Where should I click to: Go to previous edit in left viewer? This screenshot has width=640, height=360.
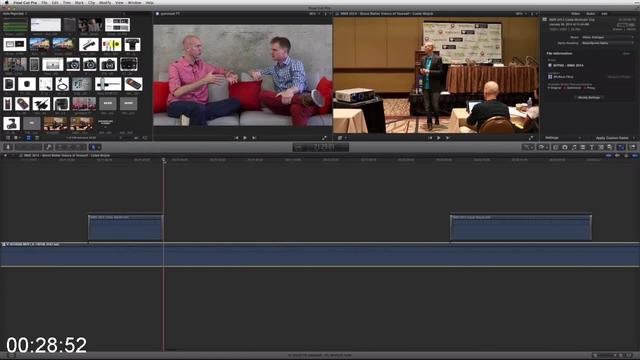point(236,138)
